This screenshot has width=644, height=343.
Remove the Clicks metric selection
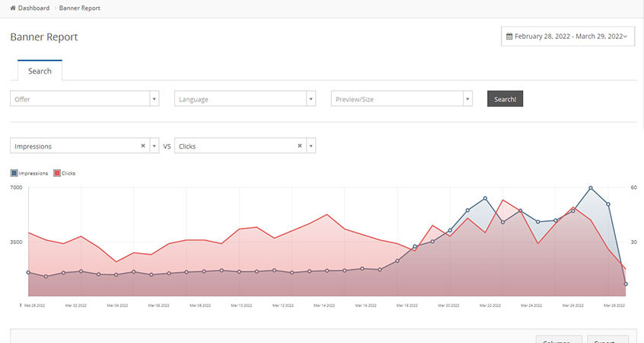(x=299, y=146)
